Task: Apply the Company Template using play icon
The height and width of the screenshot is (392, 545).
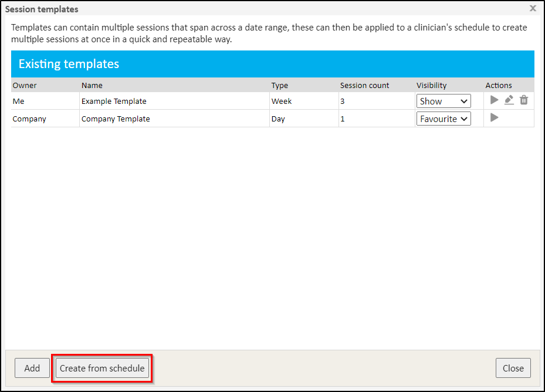Action: click(x=494, y=118)
